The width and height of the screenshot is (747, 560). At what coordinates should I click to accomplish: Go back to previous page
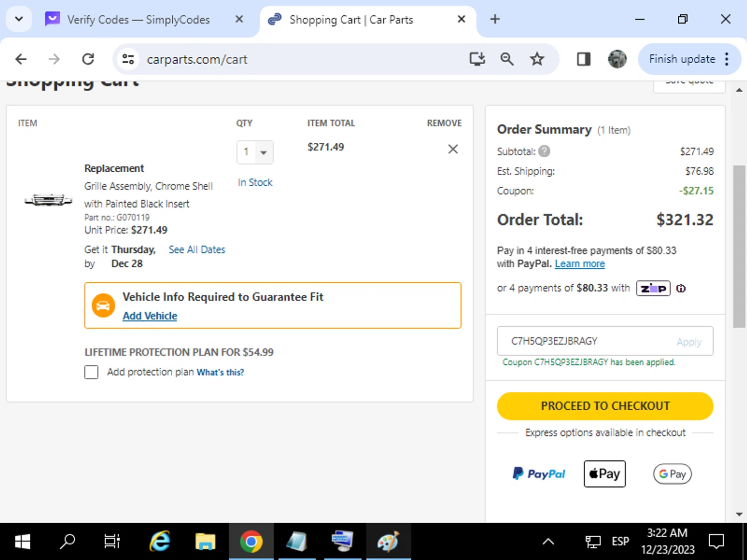(21, 59)
